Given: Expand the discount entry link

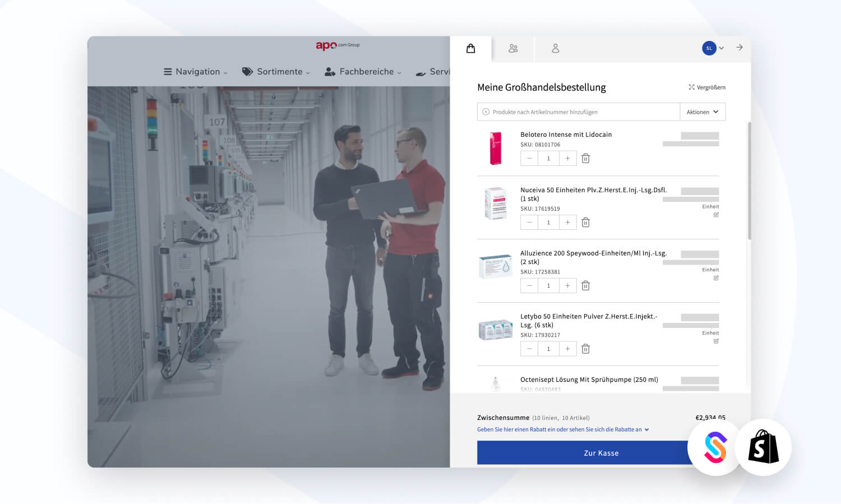Looking at the screenshot, I should [562, 429].
